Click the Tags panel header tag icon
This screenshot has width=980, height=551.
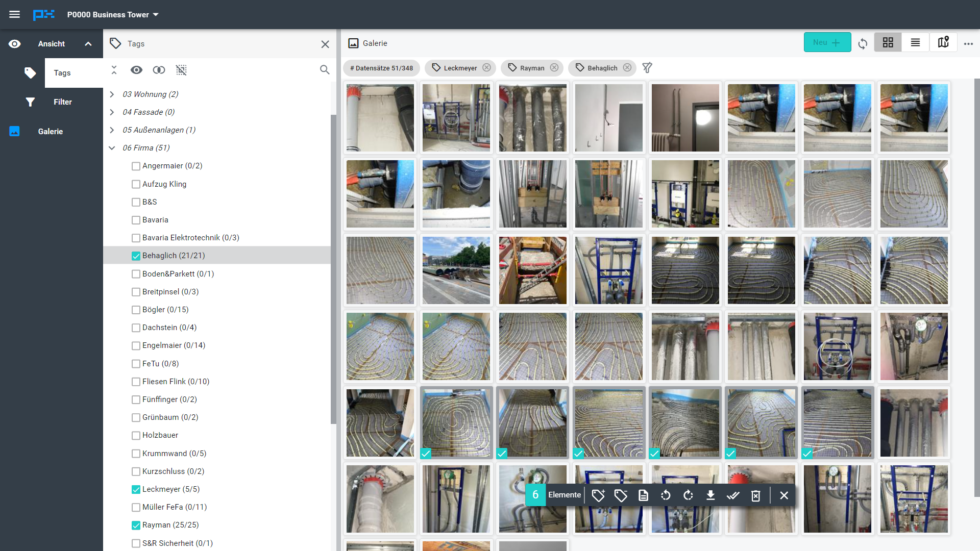point(115,43)
